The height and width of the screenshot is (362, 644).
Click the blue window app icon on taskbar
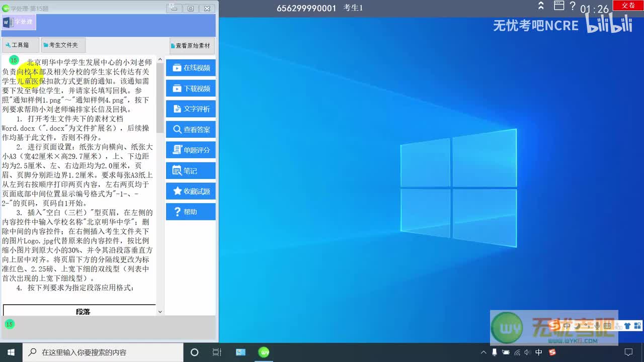(240, 352)
